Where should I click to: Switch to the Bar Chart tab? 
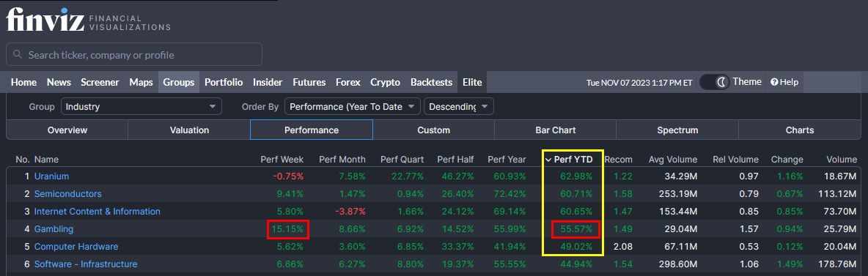pos(555,130)
